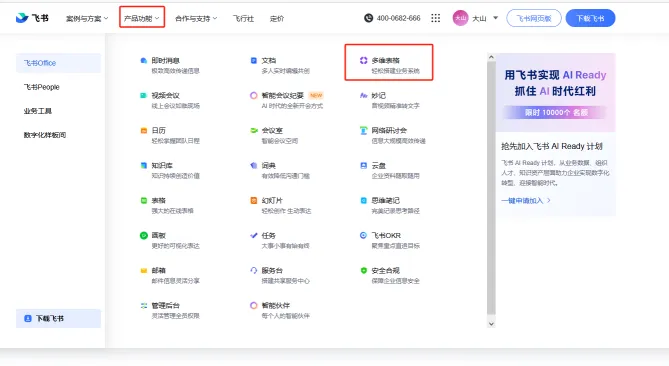The height and width of the screenshot is (366, 669).
Task: Click the 管理后台 settings icon
Action: (144, 305)
